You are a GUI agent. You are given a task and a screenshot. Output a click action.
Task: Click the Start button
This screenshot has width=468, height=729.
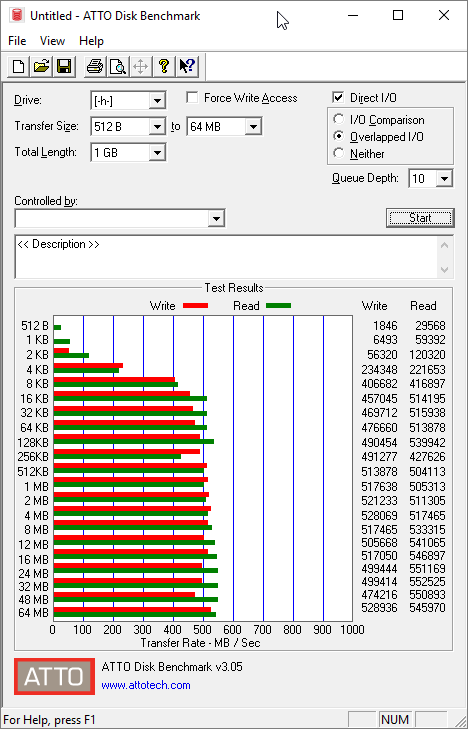[420, 218]
